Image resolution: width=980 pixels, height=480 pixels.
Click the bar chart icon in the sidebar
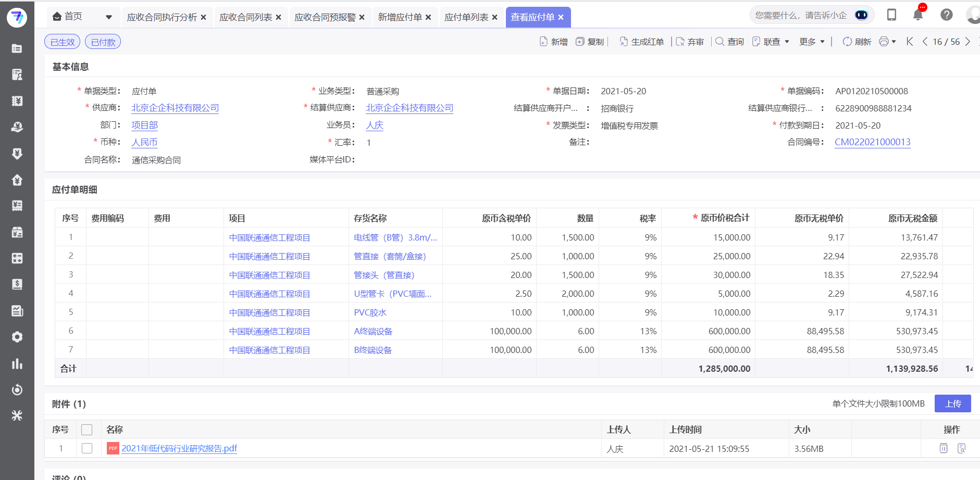(x=17, y=363)
